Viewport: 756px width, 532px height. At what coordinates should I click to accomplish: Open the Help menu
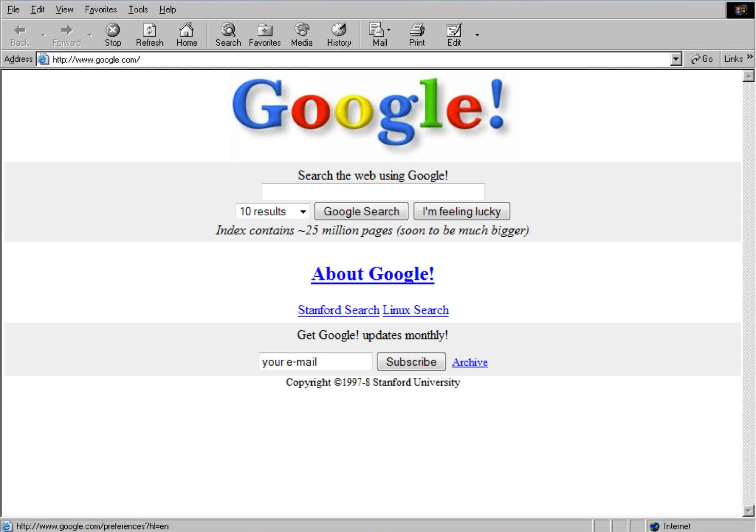pyautogui.click(x=167, y=9)
